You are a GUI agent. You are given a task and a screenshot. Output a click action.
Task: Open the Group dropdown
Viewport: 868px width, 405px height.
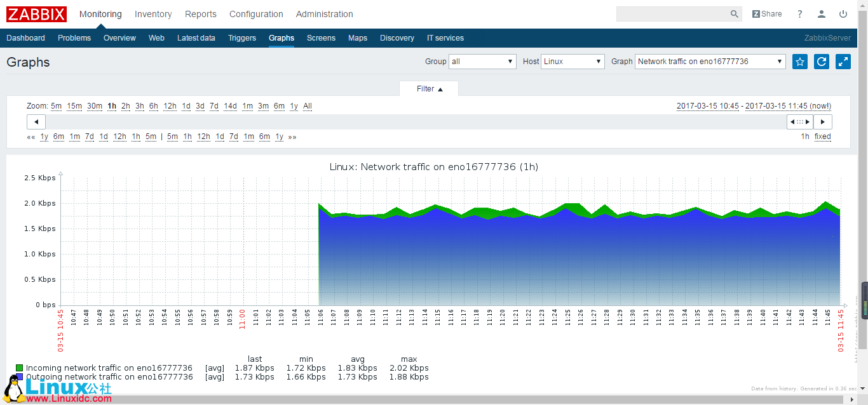tap(482, 62)
